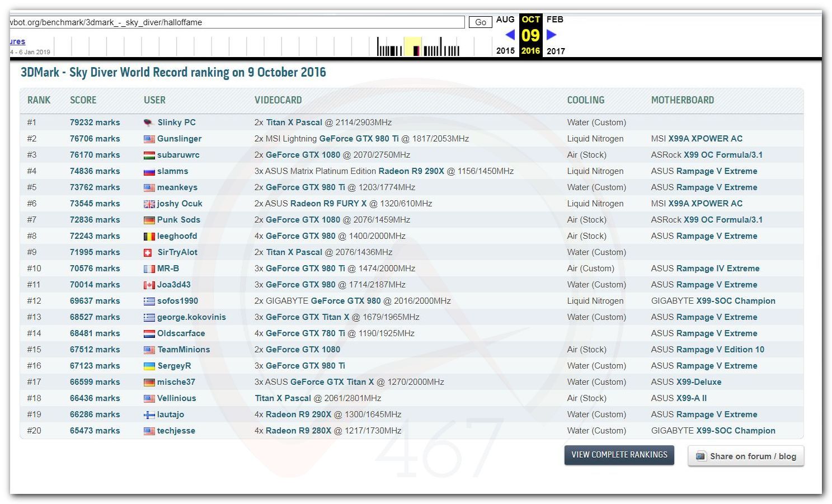
Task: Click US flag next to Gunslinger
Action: (149, 139)
